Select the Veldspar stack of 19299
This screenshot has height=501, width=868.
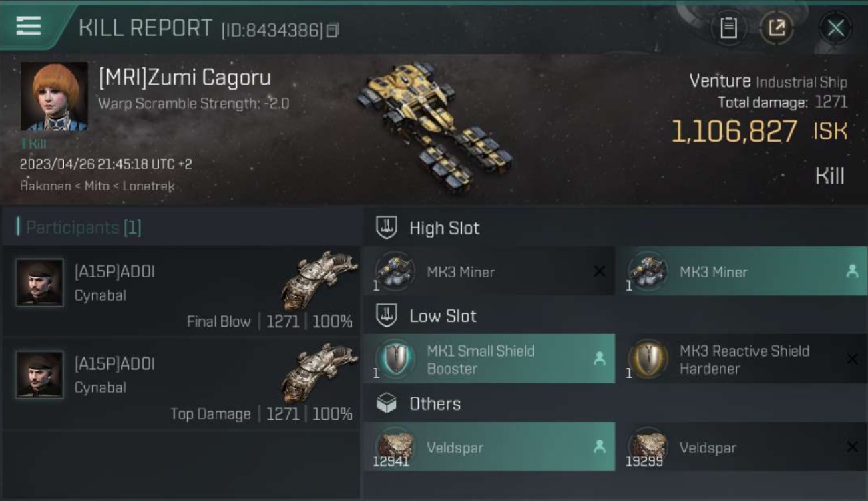(740, 448)
